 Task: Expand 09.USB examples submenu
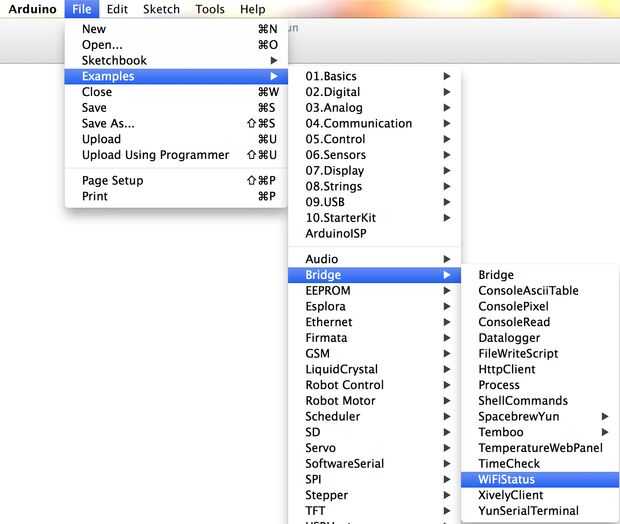point(374,202)
